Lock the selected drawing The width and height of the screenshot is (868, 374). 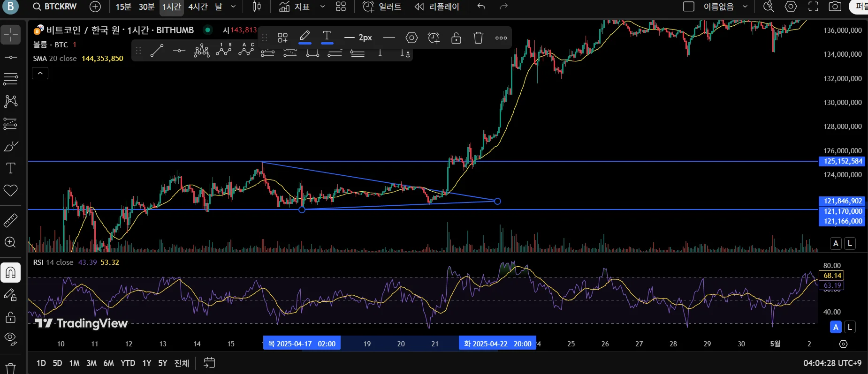coord(456,37)
